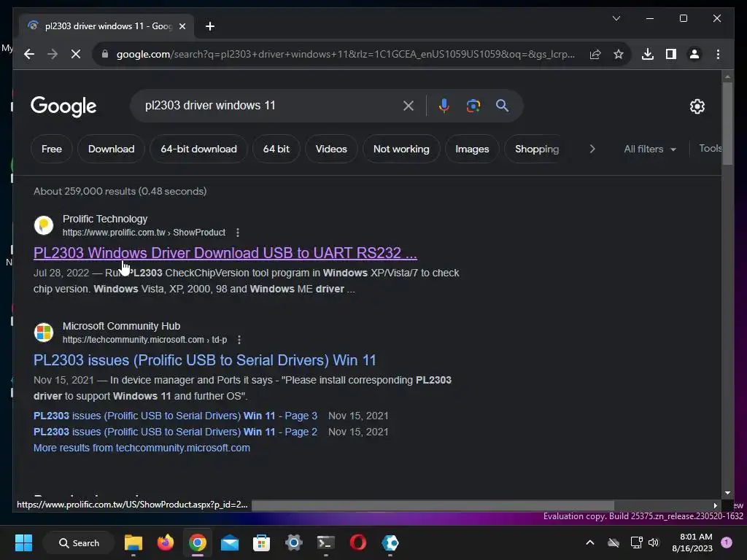Open Microsoft Store from the taskbar
This screenshot has height=560, width=747.
[262, 542]
